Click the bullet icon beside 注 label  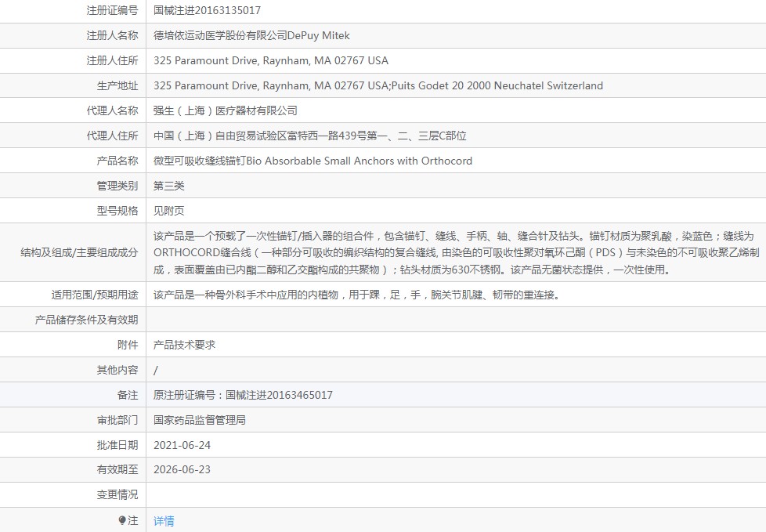pyautogui.click(x=122, y=520)
